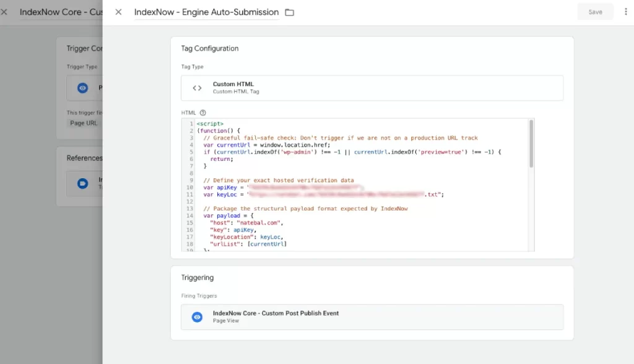Close the IndexNow Engine Auto-Submission tag panel
The height and width of the screenshot is (364, 634).
coord(118,12)
